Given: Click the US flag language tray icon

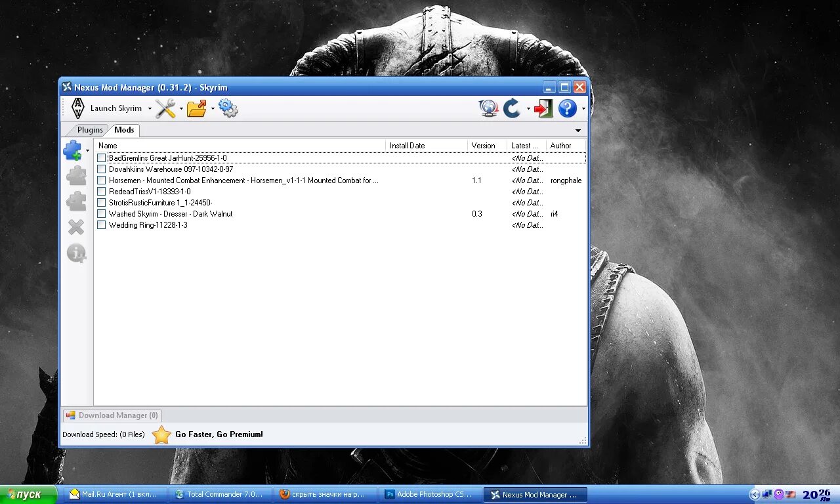Looking at the screenshot, I should [x=791, y=494].
